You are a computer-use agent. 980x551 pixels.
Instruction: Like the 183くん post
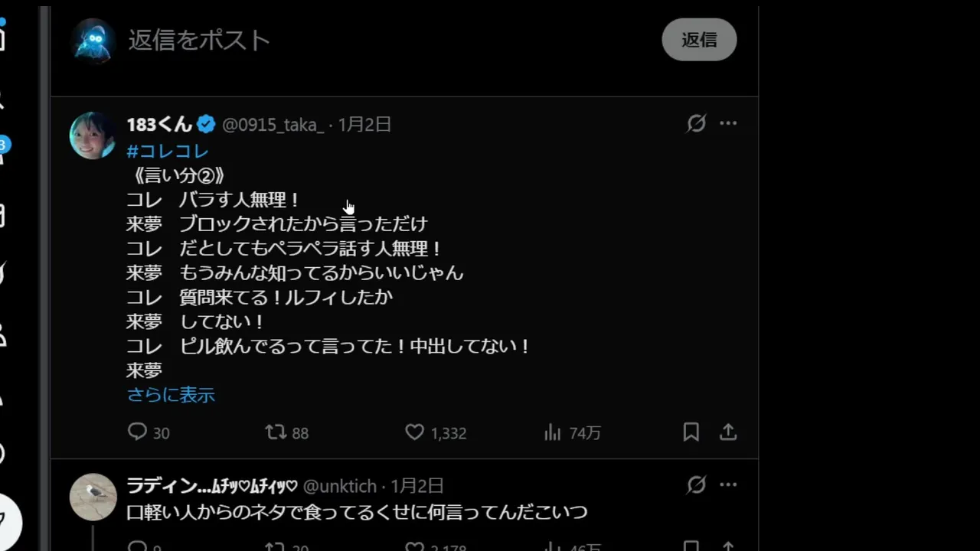[x=436, y=432]
